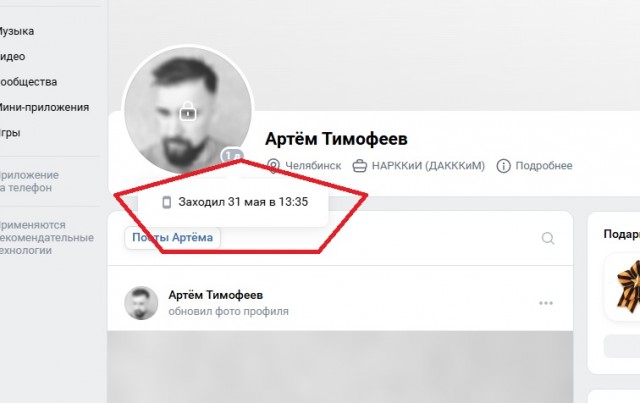Click the info icon near Подробнее
Image resolution: width=640 pixels, height=403 pixels.
tap(503, 166)
